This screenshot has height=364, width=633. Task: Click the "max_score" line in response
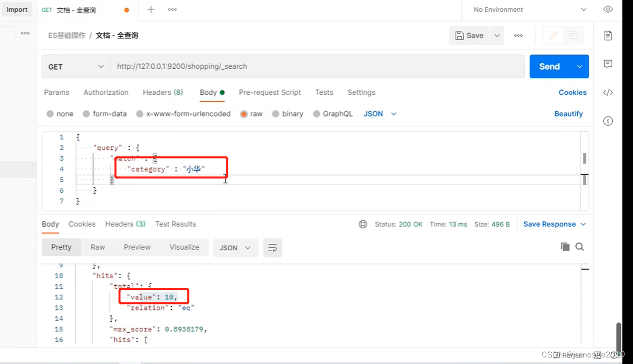coord(159,329)
